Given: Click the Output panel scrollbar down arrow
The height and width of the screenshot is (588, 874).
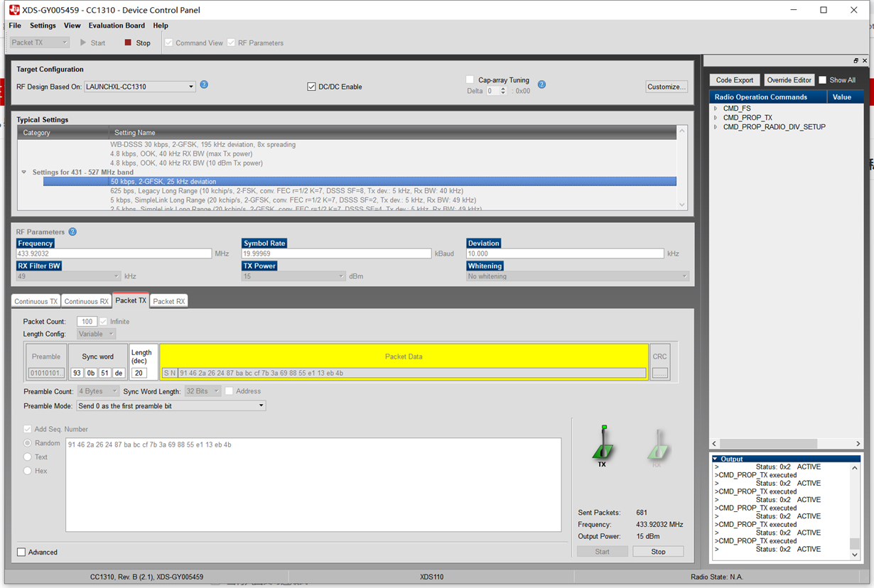Looking at the screenshot, I should tap(855, 555).
